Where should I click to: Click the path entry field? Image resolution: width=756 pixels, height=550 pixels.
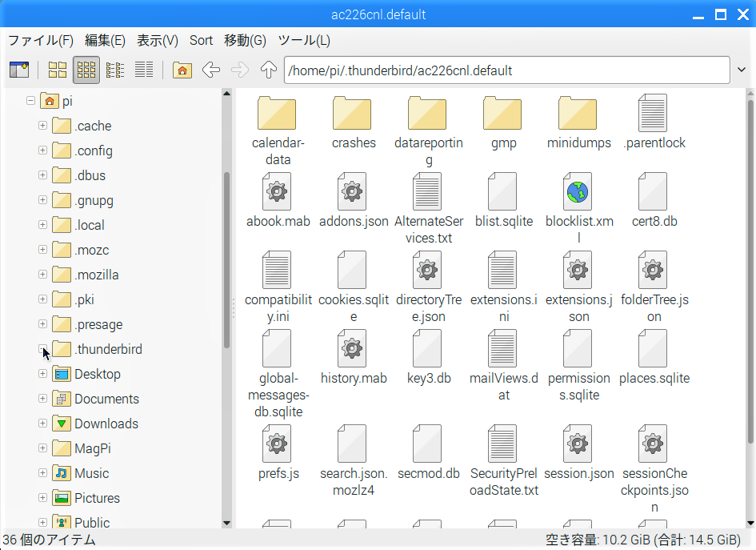click(506, 70)
